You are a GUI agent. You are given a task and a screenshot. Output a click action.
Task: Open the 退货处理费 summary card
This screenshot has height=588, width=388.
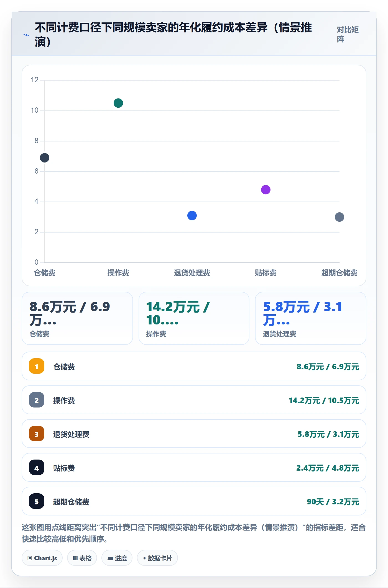(x=311, y=318)
